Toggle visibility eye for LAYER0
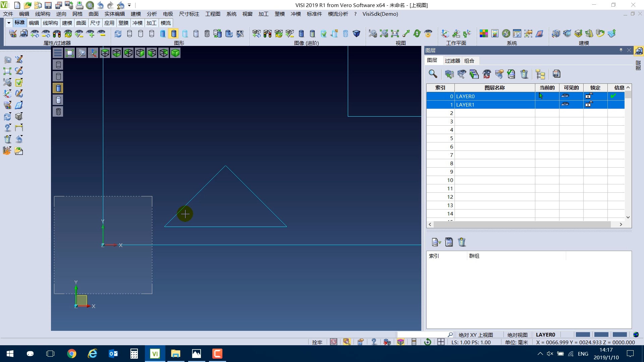This screenshot has width=644, height=362. pos(565,96)
